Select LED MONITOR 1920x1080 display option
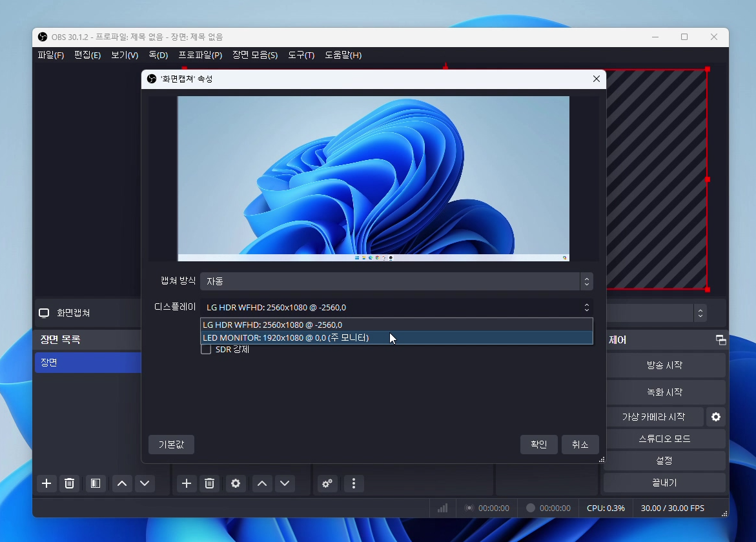 click(x=396, y=337)
